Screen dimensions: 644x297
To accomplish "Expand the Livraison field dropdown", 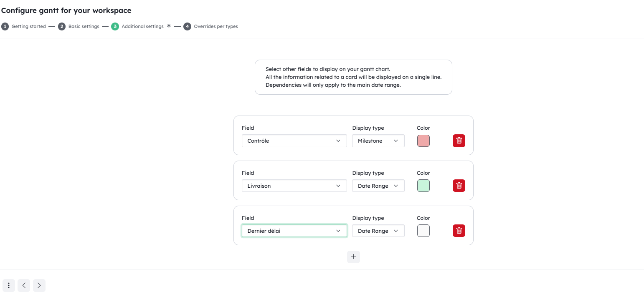I will coord(294,186).
